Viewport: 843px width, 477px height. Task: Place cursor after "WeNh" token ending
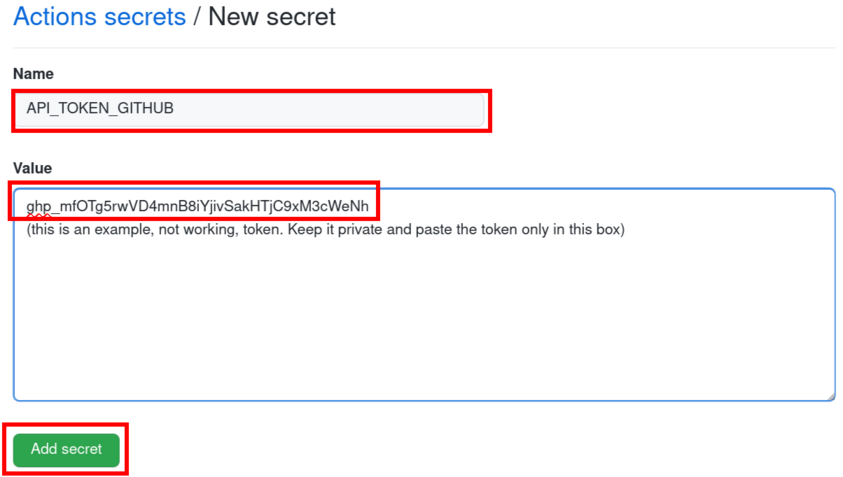tap(370, 206)
